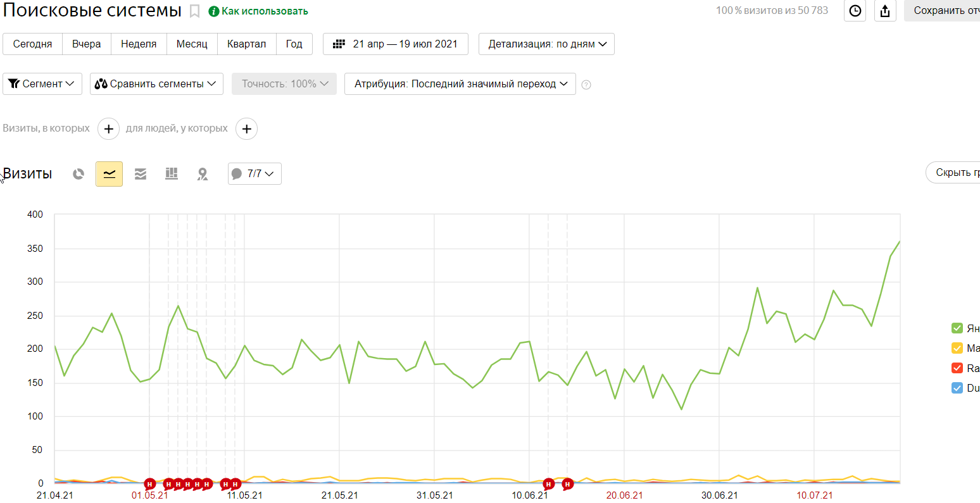Add condition for Визиты, в которых
Viewport: 980px width, 503px height.
pos(108,129)
